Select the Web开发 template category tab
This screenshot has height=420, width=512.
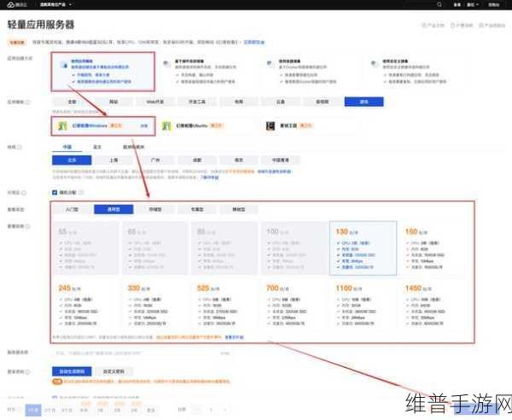(155, 102)
